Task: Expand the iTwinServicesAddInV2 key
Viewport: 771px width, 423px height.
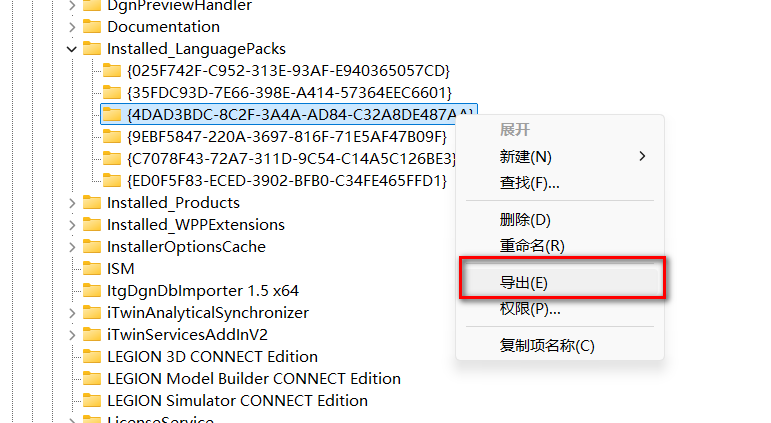Action: pyautogui.click(x=72, y=335)
